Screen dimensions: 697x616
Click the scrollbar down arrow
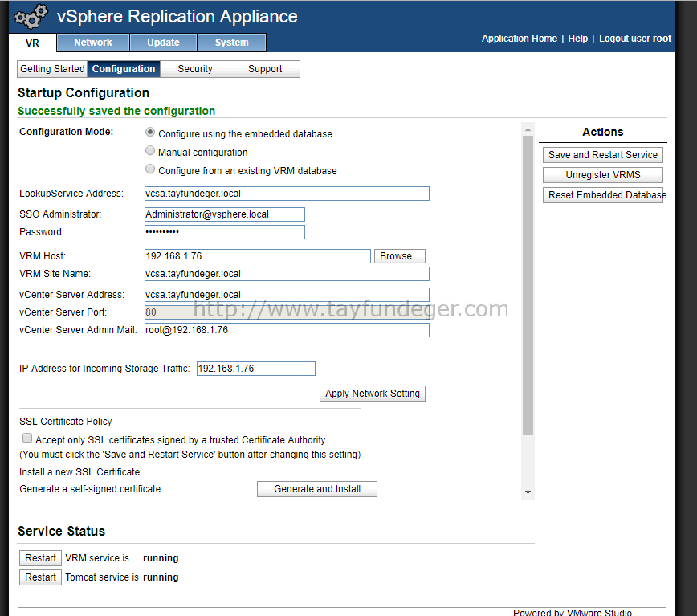528,492
